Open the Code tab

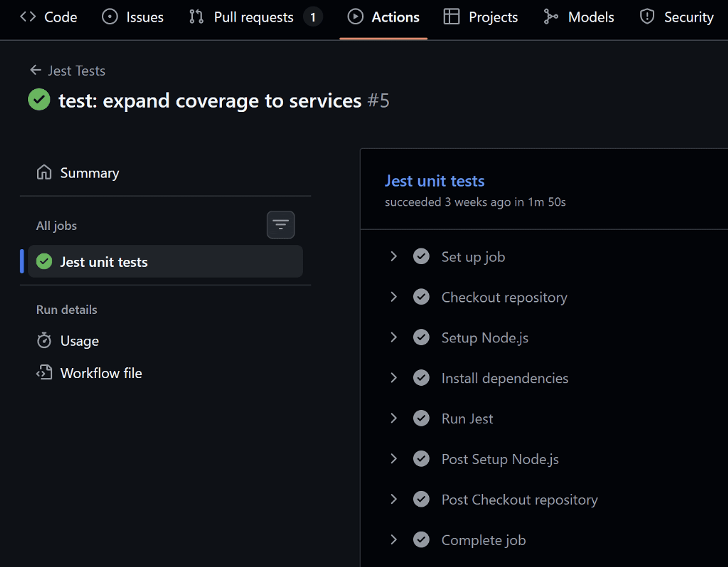[49, 17]
